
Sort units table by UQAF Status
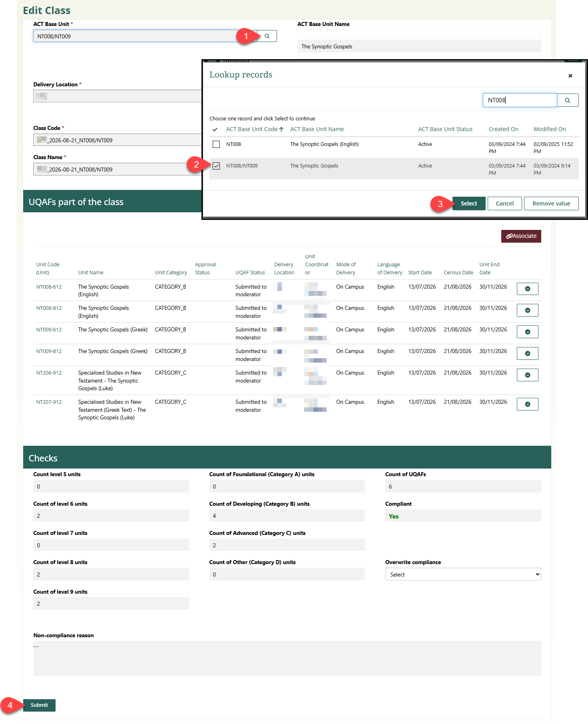tap(250, 273)
